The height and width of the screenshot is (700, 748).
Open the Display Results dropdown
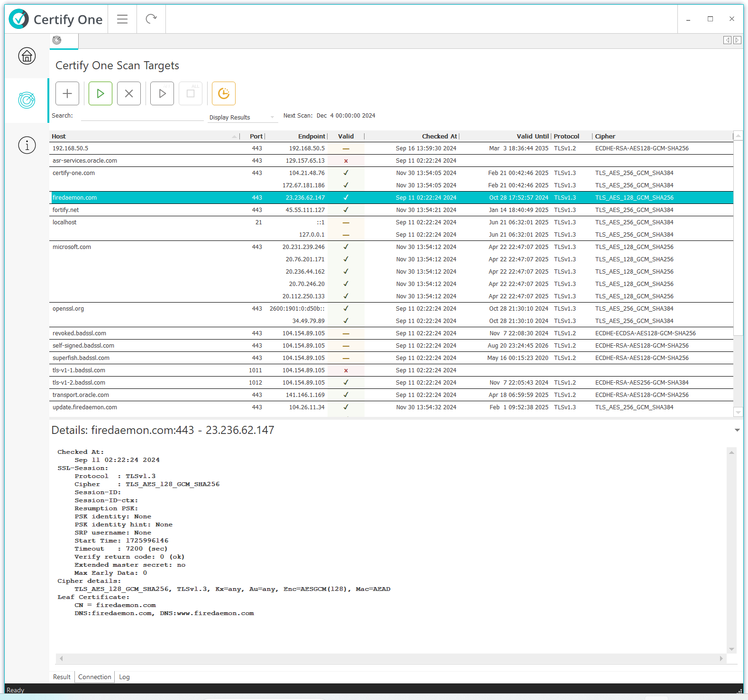point(242,117)
